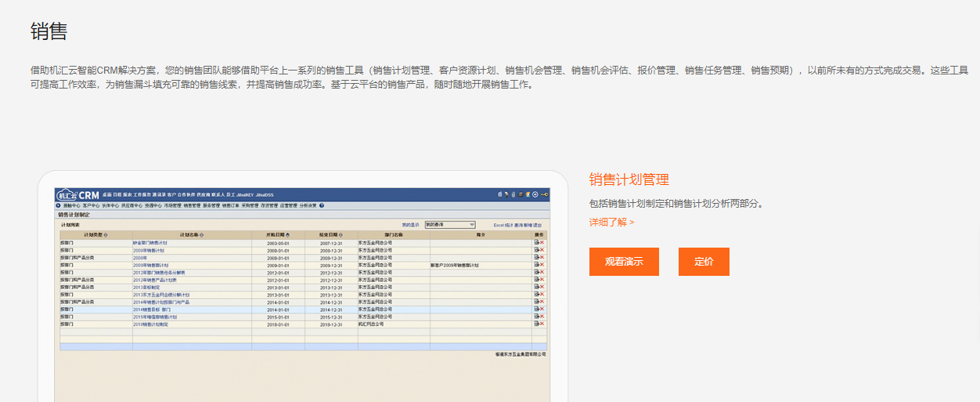Click the orange 定价 button
This screenshot has height=402, width=980.
[x=704, y=262]
